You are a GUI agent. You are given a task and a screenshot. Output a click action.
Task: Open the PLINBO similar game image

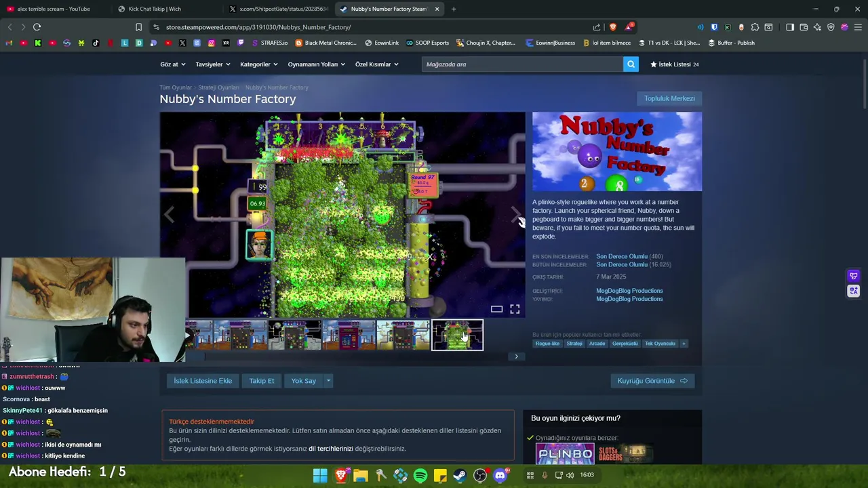pos(565,454)
